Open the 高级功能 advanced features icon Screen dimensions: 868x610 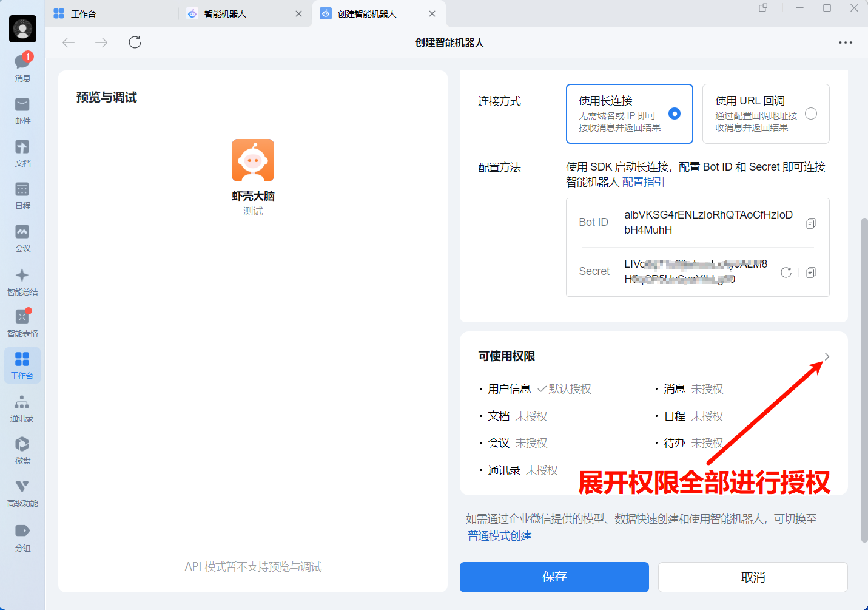coord(22,493)
